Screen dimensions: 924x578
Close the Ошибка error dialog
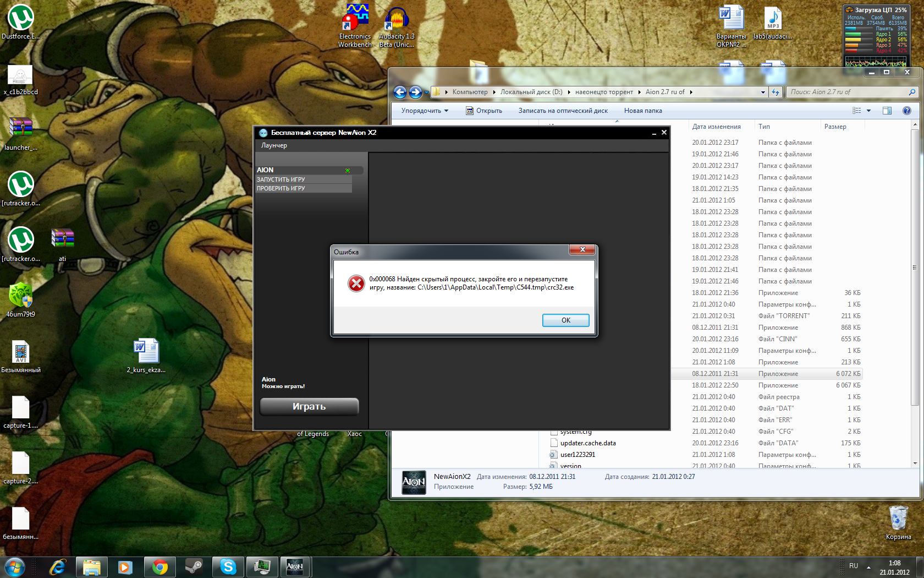pyautogui.click(x=582, y=250)
